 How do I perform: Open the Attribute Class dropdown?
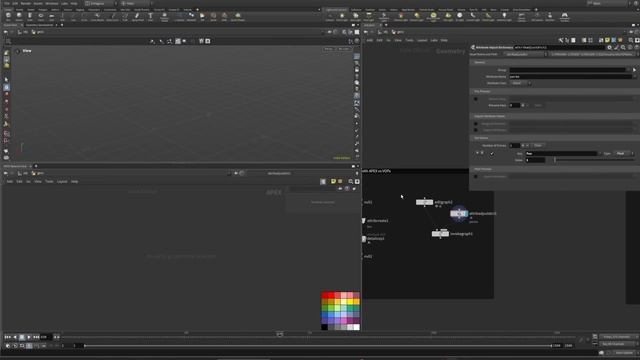[520, 83]
